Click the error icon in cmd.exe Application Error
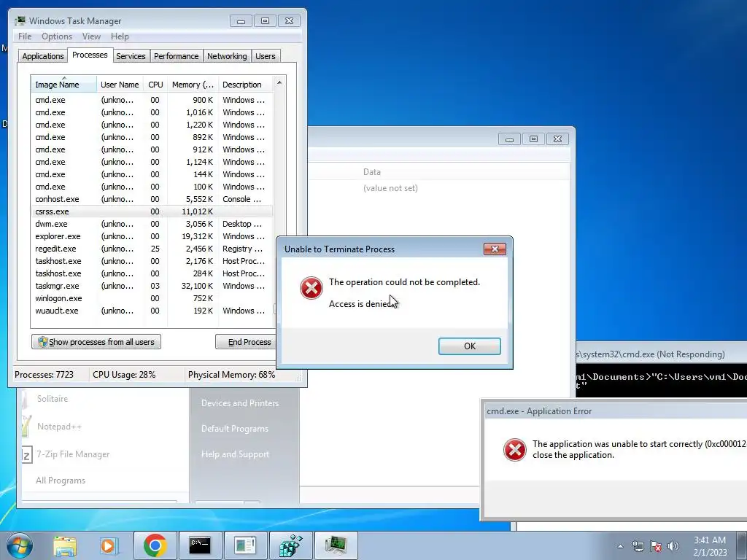The image size is (747, 560). point(514,449)
